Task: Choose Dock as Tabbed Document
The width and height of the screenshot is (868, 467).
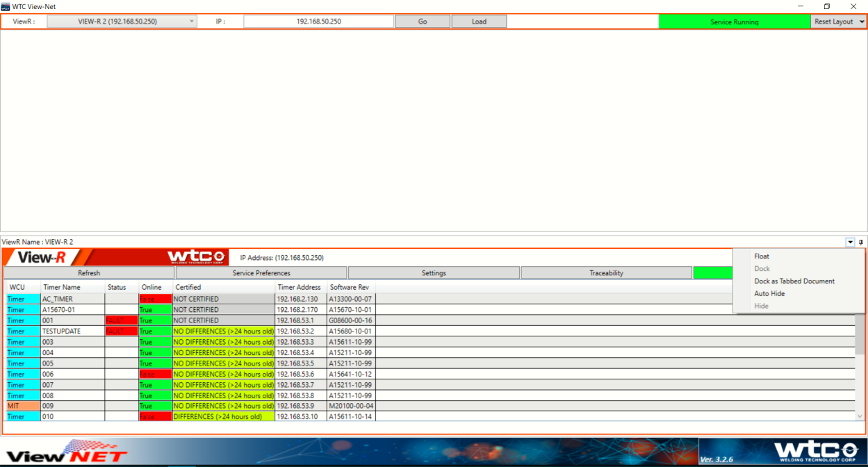Action: coord(799,281)
